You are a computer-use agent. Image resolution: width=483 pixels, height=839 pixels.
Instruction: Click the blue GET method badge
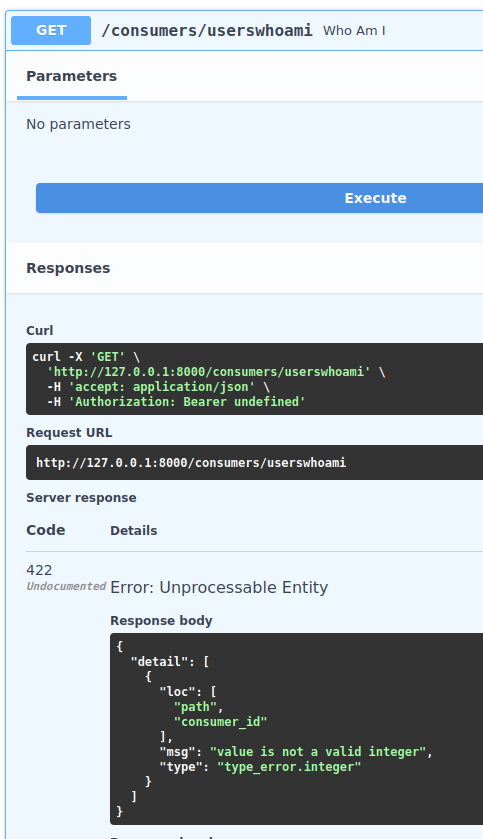51,30
